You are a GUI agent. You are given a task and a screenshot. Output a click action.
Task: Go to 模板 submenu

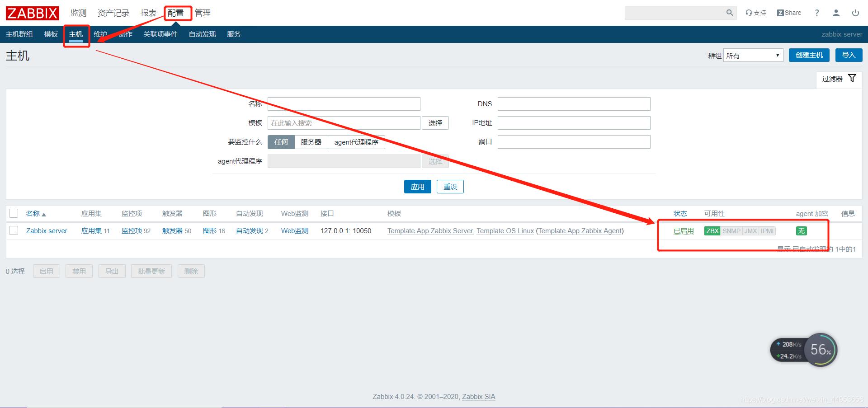click(x=51, y=34)
